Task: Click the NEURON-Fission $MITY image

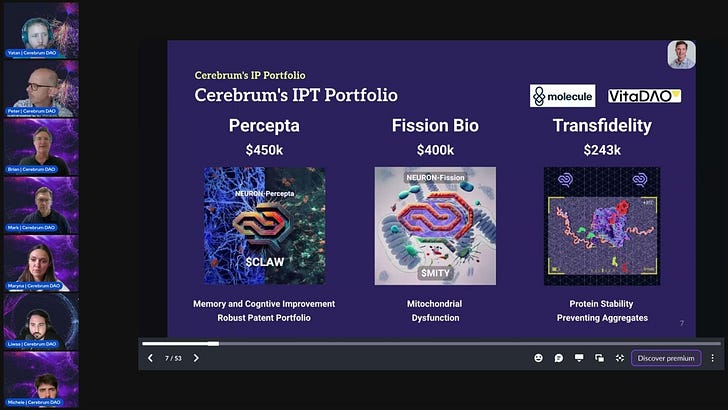Action: [x=435, y=226]
